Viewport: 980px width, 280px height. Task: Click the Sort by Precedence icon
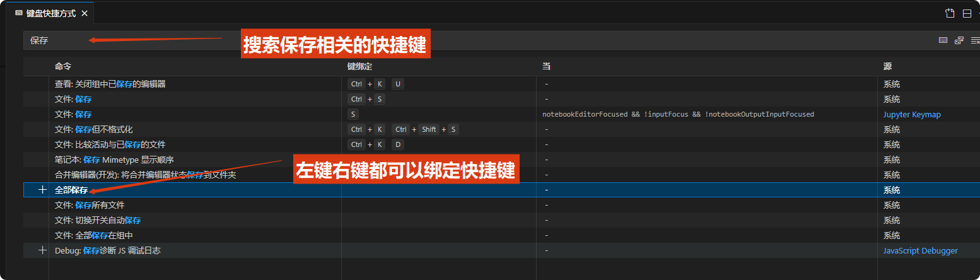click(x=959, y=40)
